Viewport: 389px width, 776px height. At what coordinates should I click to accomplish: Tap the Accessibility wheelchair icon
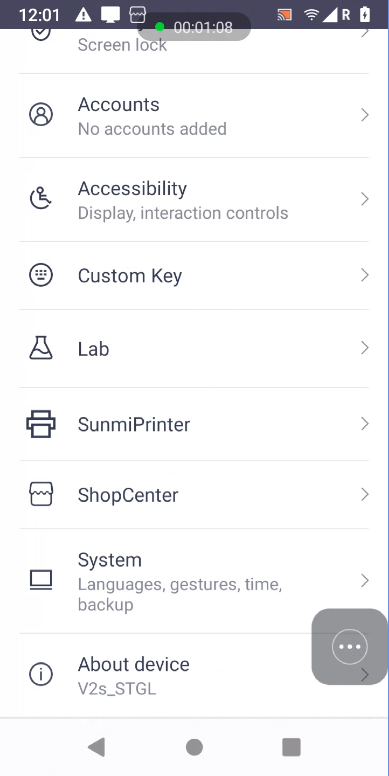point(41,198)
